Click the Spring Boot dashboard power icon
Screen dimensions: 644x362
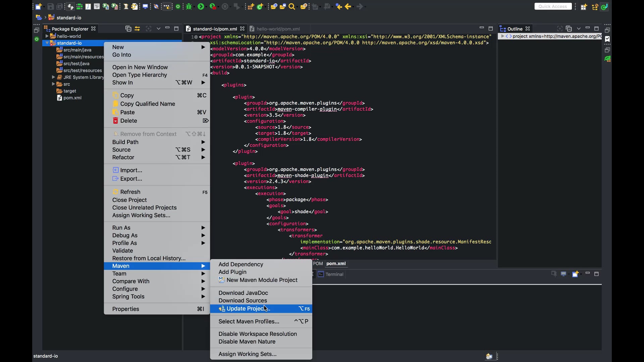[178, 6]
